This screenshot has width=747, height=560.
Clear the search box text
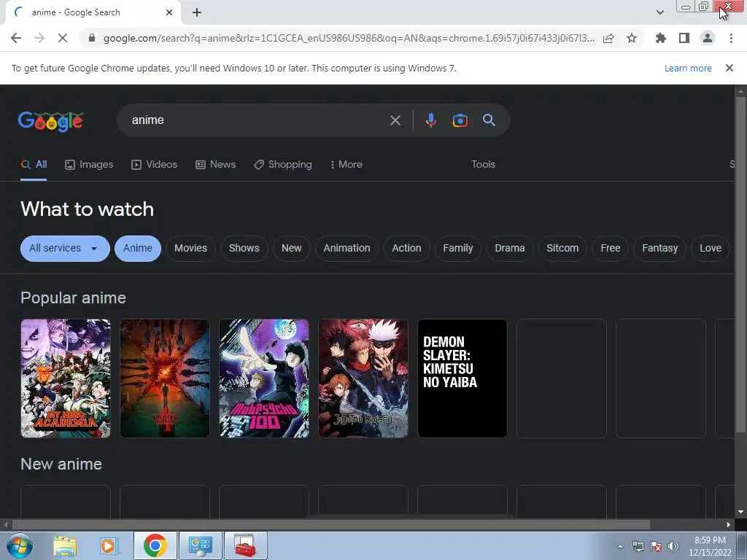coord(395,120)
